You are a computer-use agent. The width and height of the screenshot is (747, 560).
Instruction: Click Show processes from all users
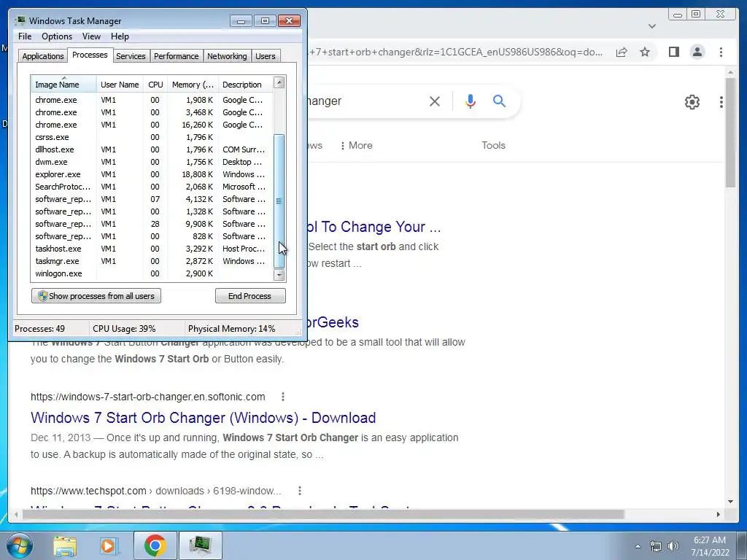tap(96, 296)
